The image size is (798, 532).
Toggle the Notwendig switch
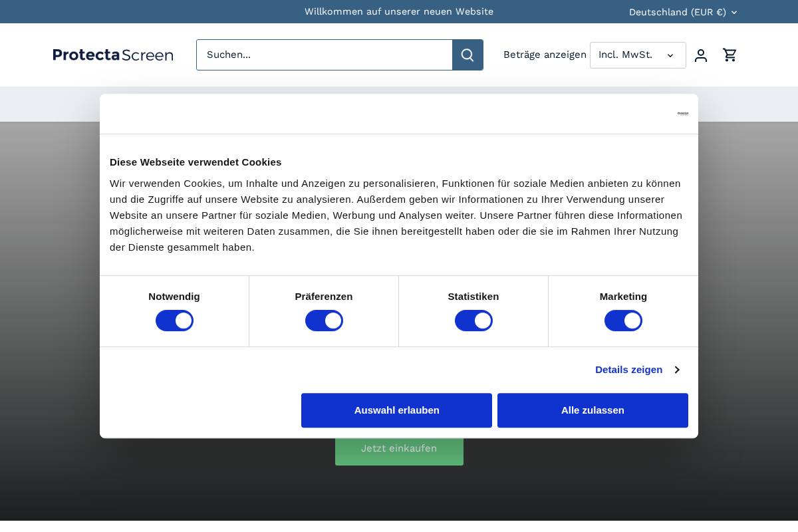pyautogui.click(x=174, y=321)
